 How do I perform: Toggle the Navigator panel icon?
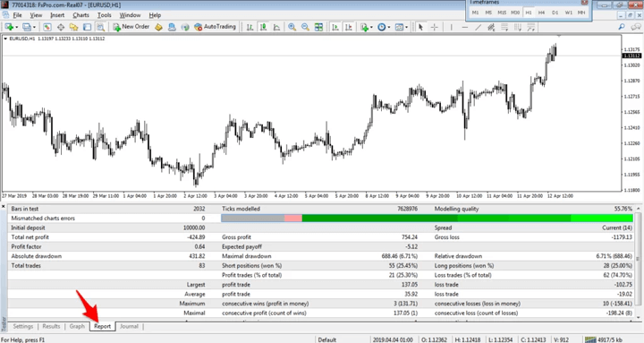(x=73, y=27)
